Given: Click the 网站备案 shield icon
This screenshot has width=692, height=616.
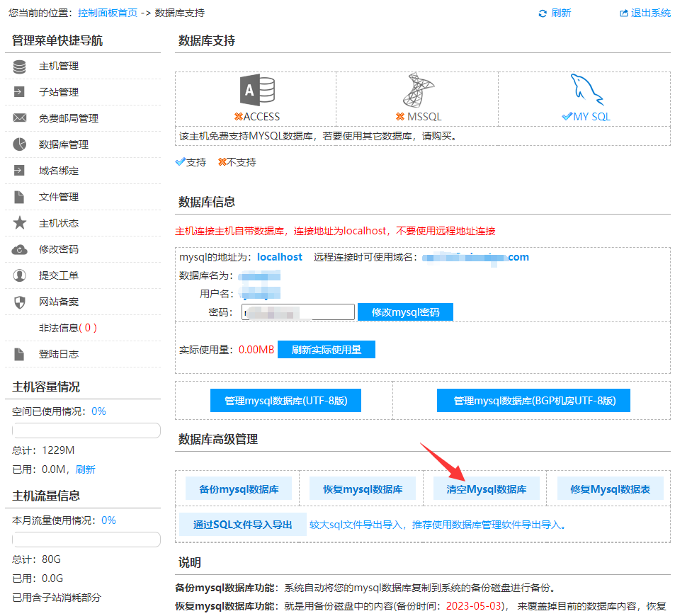Looking at the screenshot, I should (20, 302).
